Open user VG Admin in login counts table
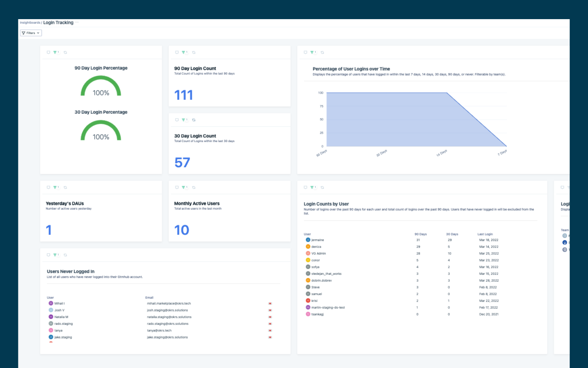Screen dimensions: 588x368 coord(319,254)
